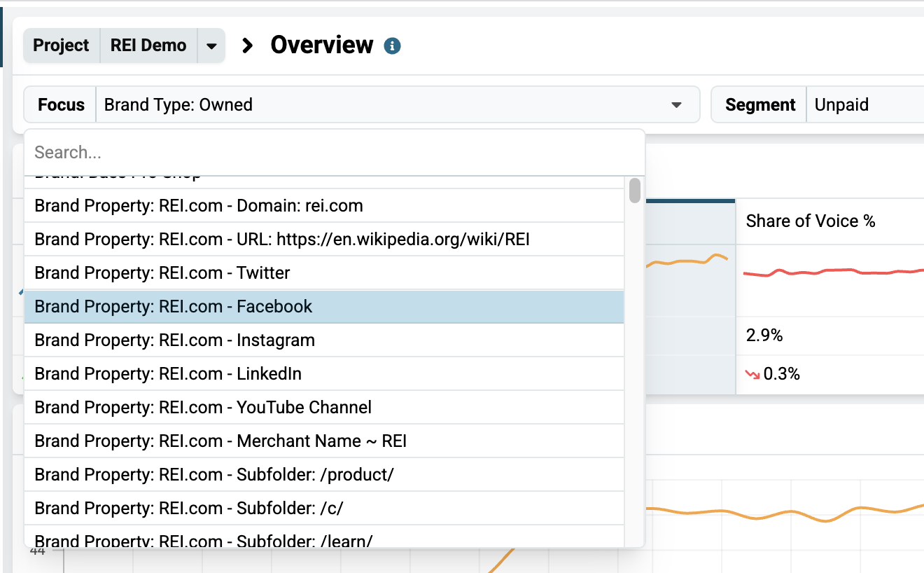Viewport: 924px width, 573px height.
Task: Choose Subfolder: /product/ option
Action: coord(324,475)
